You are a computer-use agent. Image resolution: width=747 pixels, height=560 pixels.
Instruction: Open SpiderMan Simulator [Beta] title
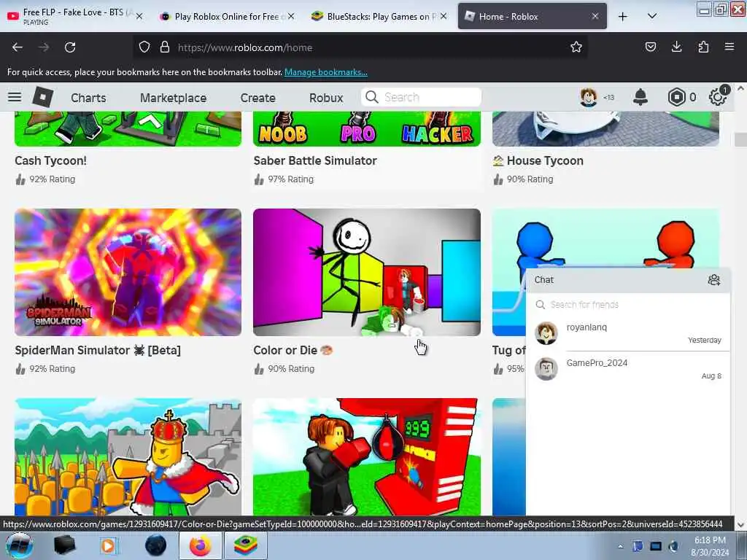coord(98,350)
